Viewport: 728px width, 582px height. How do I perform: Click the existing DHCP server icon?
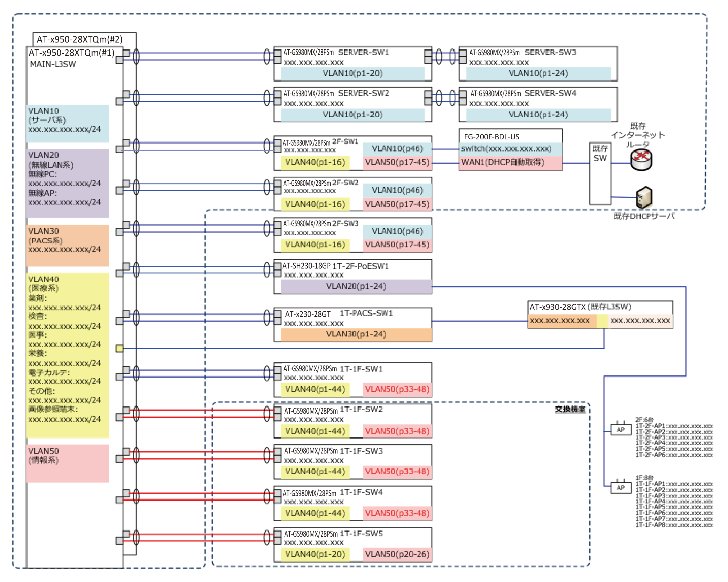coord(644,197)
